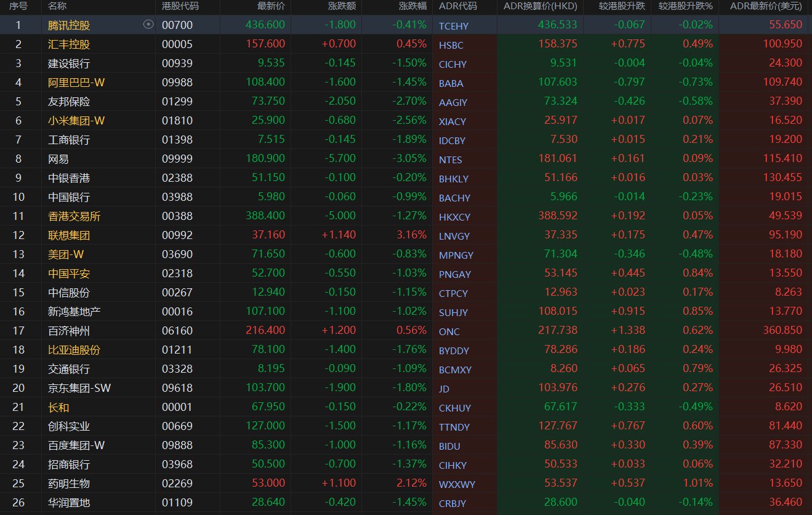
Task: Click ADR code BIDU
Action: coord(450,447)
